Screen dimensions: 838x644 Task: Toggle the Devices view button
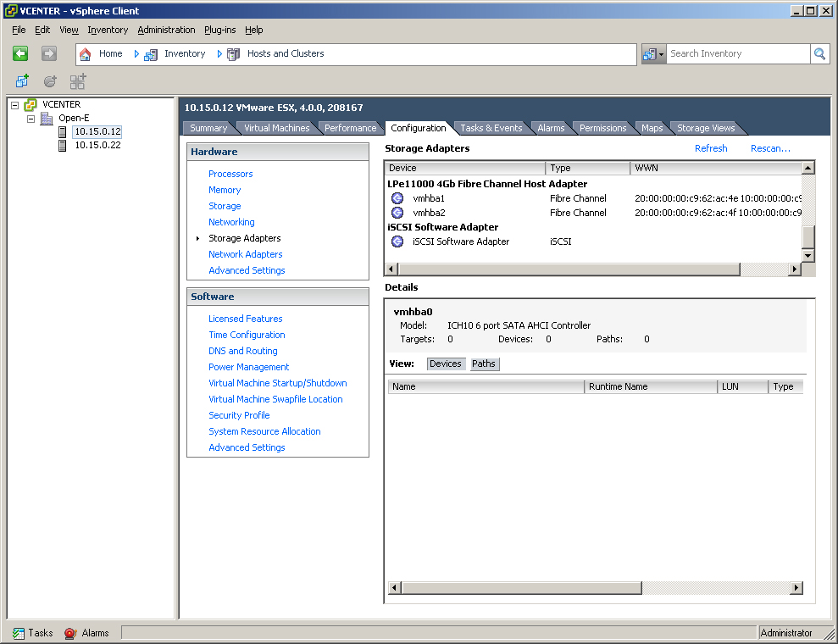click(445, 364)
